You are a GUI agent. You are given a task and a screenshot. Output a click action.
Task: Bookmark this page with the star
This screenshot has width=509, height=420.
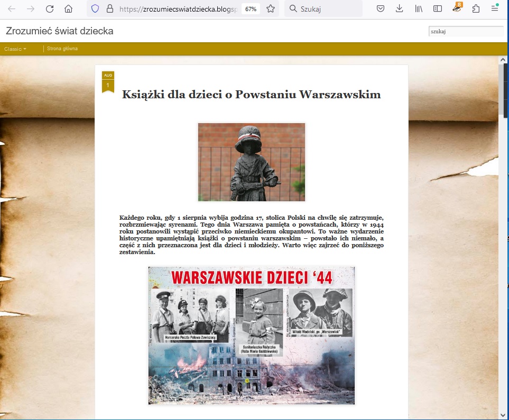(x=271, y=9)
